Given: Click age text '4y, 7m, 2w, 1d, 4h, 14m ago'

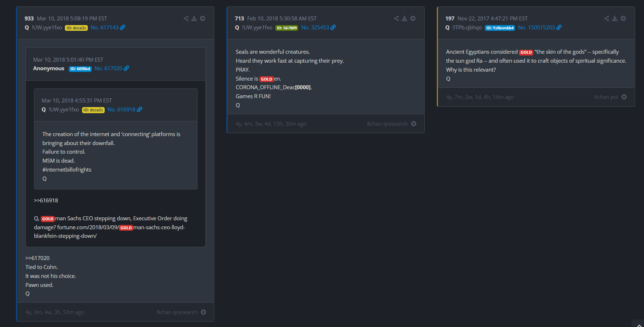Looking at the screenshot, I should point(480,97).
